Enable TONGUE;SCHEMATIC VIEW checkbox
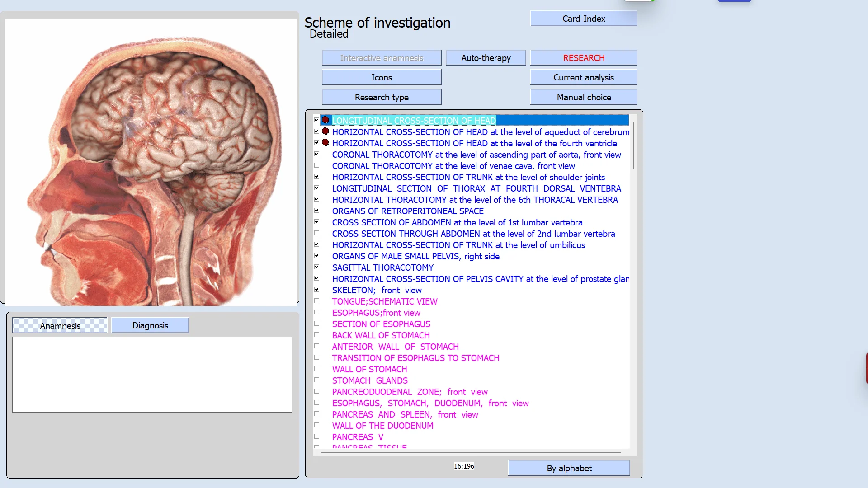 tap(317, 301)
